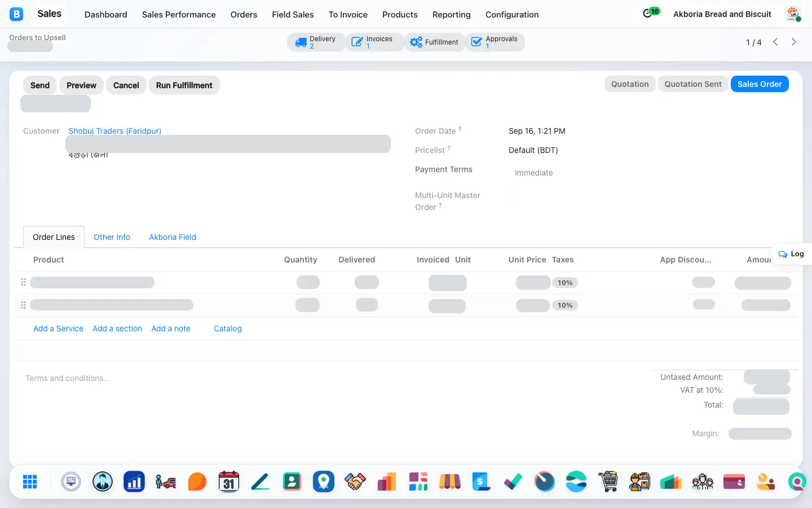This screenshot has width=812, height=508.
Task: Open the blue map pin app in dock
Action: click(324, 481)
